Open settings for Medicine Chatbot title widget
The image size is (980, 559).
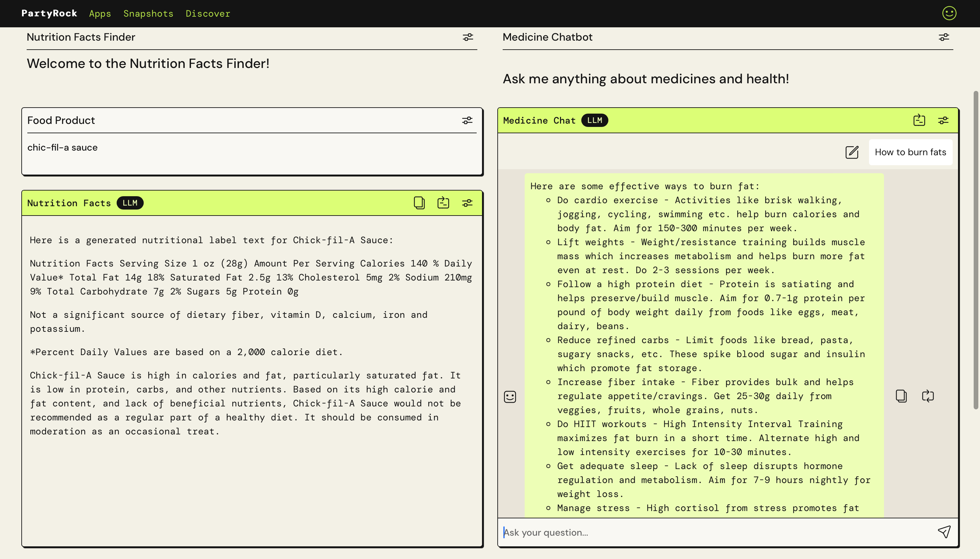pos(944,37)
